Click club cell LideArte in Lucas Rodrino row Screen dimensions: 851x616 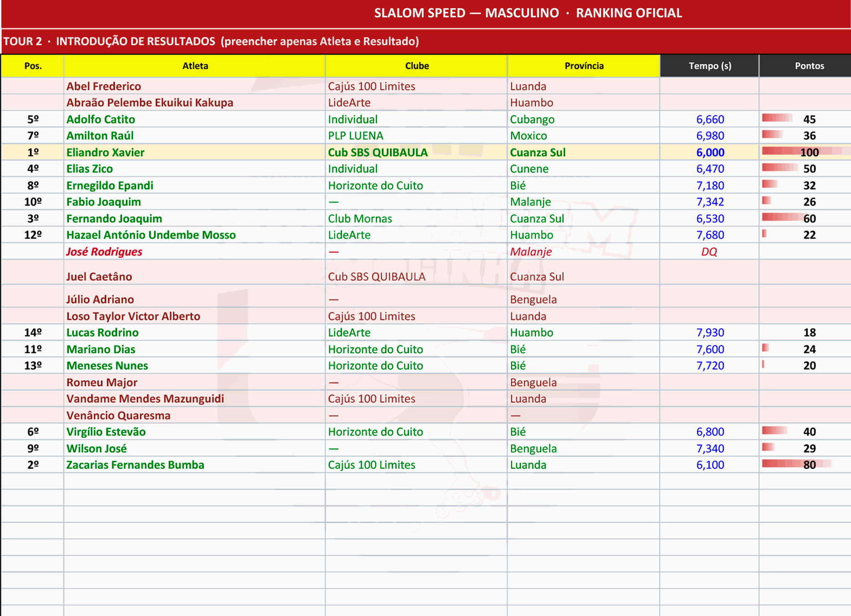click(416, 332)
